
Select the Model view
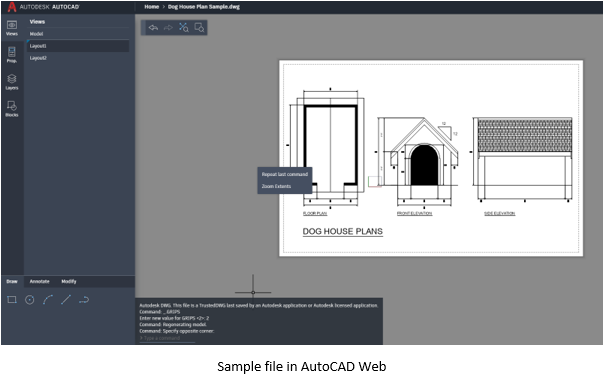click(x=78, y=34)
